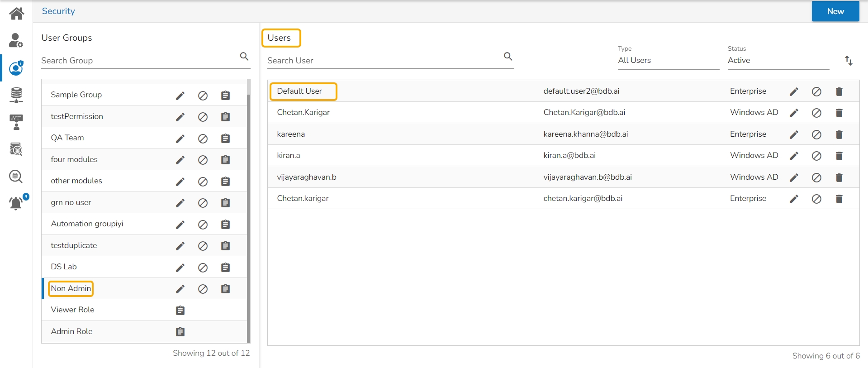The width and height of the screenshot is (868, 368).
Task: Toggle the user list sort order arrows
Action: [849, 61]
